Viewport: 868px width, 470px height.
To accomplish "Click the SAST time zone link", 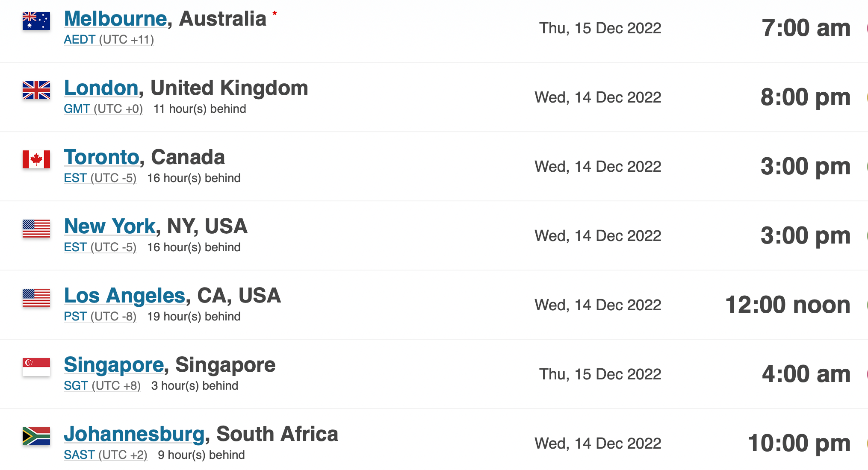I will tap(79, 455).
